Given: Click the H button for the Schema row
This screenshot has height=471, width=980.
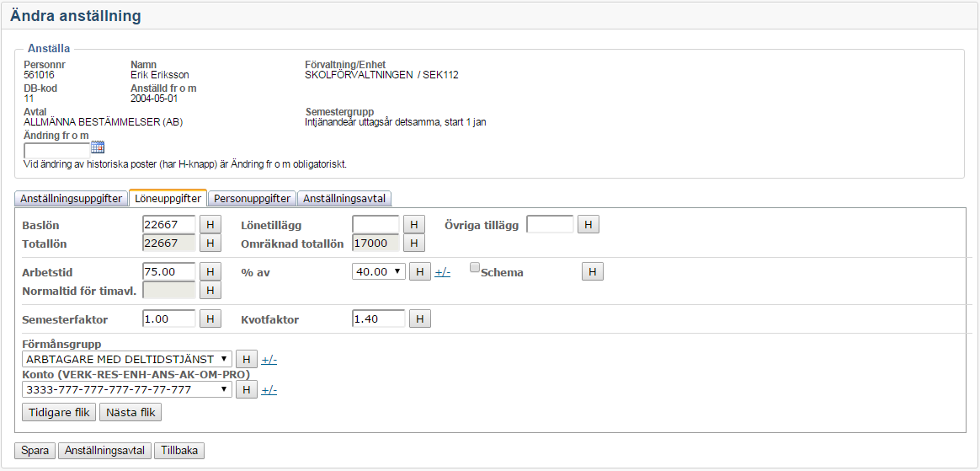Looking at the screenshot, I should coord(593,272).
